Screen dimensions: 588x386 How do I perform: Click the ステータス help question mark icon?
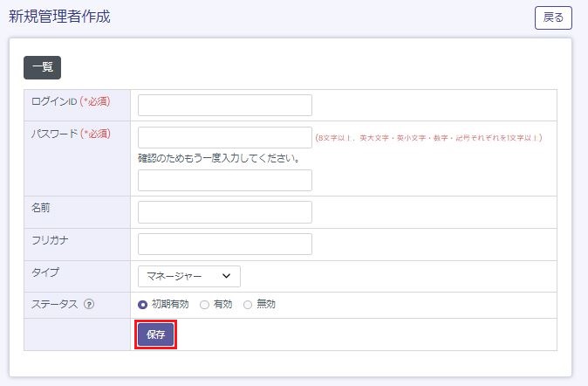pyautogui.click(x=89, y=305)
